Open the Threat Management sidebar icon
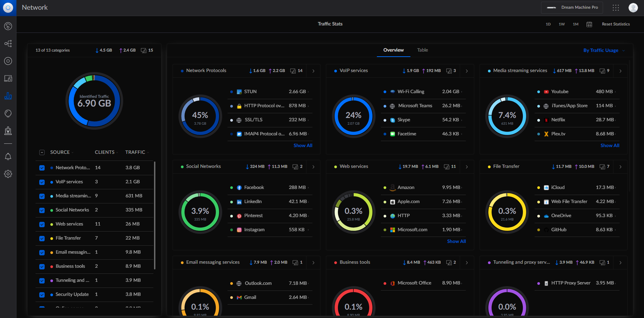Screen dimensions: 644x318 [8, 131]
